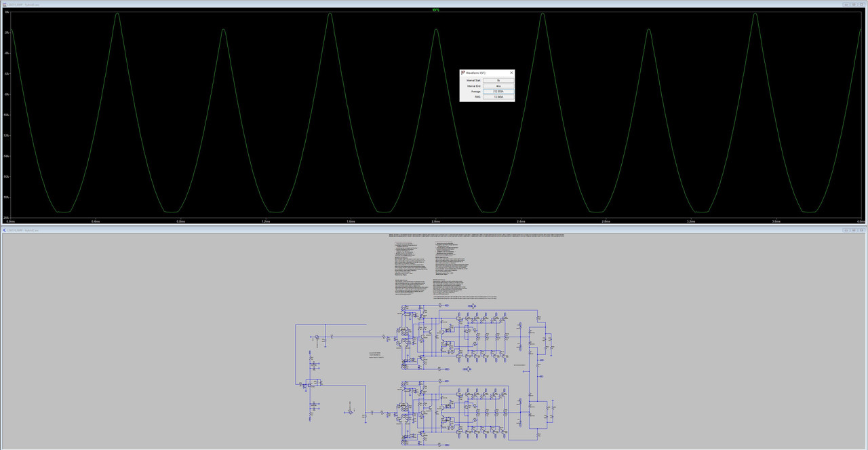Click the Interval Start field in Waveform dialog
The image size is (868, 450).
pyautogui.click(x=498, y=80)
